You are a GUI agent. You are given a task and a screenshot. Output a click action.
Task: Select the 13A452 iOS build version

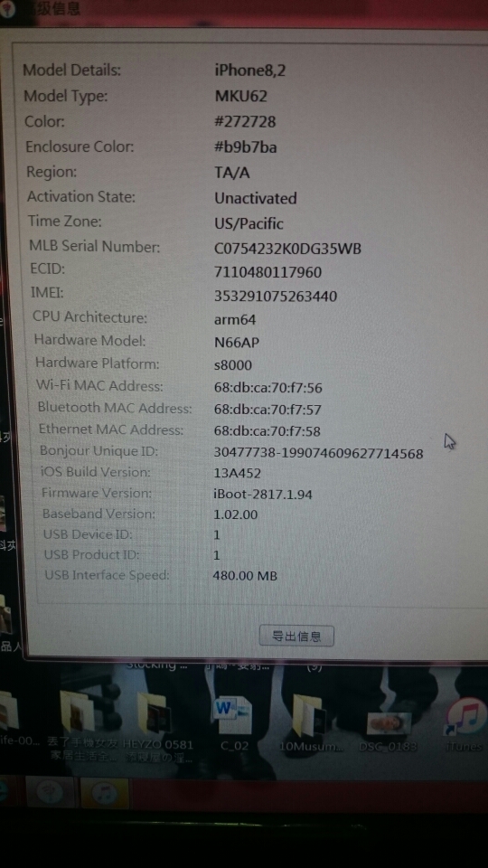237,473
